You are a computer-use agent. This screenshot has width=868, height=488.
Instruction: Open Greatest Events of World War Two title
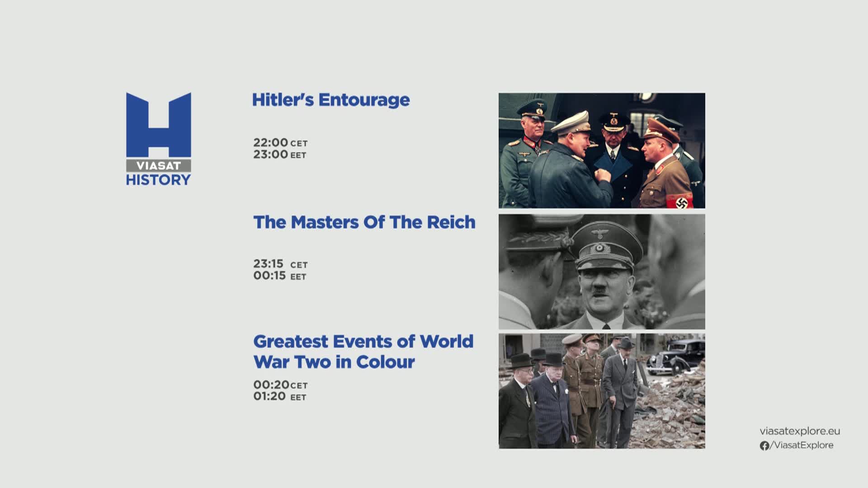(363, 342)
